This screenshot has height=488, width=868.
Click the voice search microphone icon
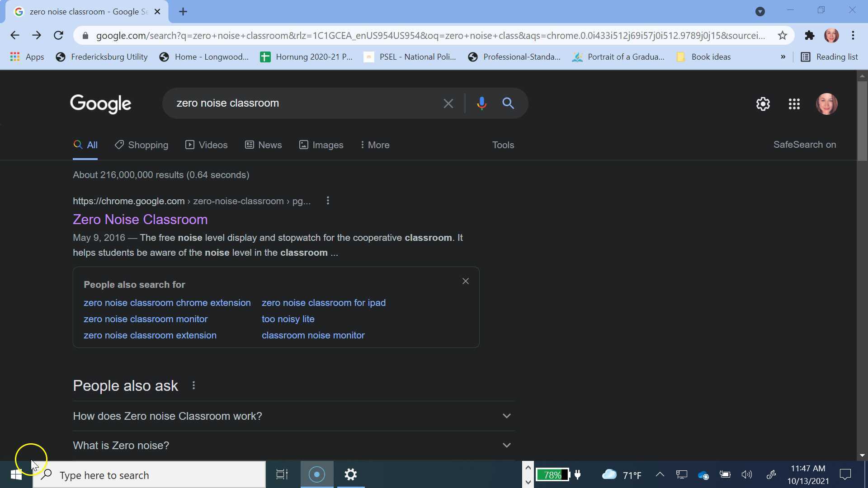(481, 103)
